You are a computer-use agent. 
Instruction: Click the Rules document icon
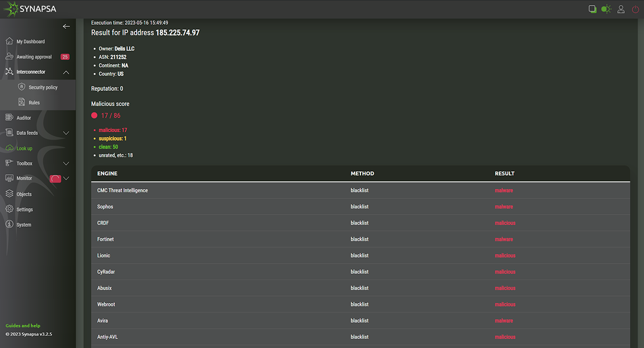coord(22,102)
